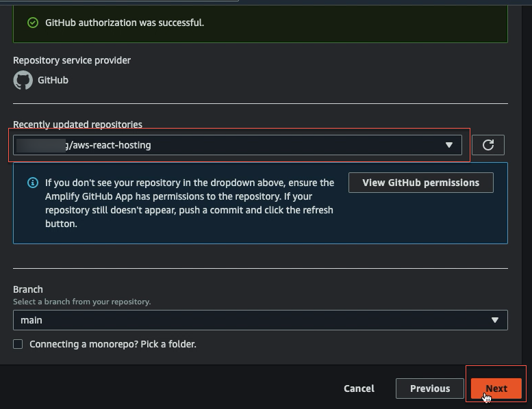Cancel the repository setup
532x409 pixels.
(x=359, y=388)
